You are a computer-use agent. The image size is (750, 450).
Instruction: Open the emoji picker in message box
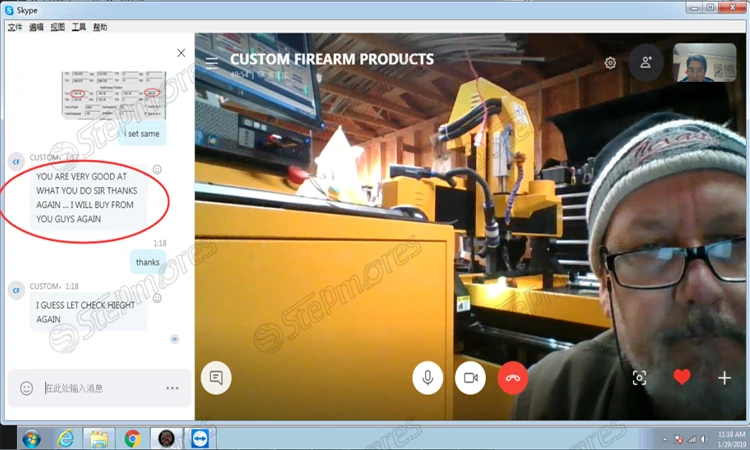coord(27,388)
